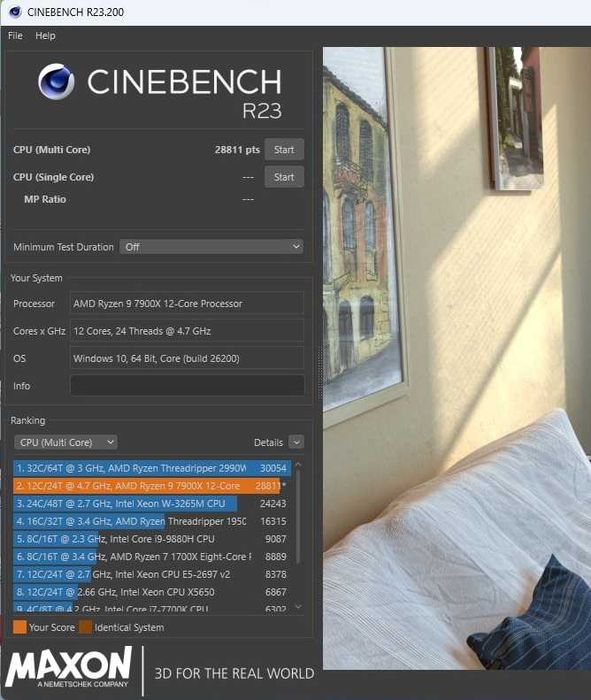The width and height of the screenshot is (591, 700).
Task: Click the Identical System color swatch
Action: 85,627
